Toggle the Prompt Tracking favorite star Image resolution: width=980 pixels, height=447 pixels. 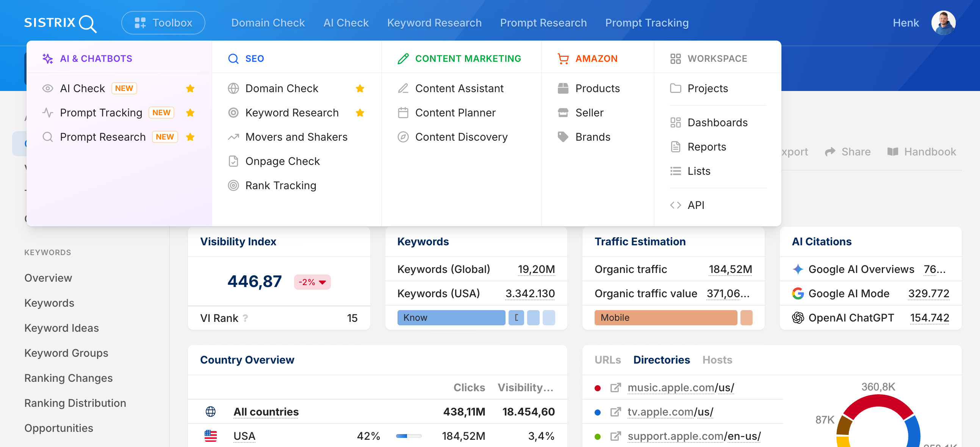pyautogui.click(x=190, y=113)
